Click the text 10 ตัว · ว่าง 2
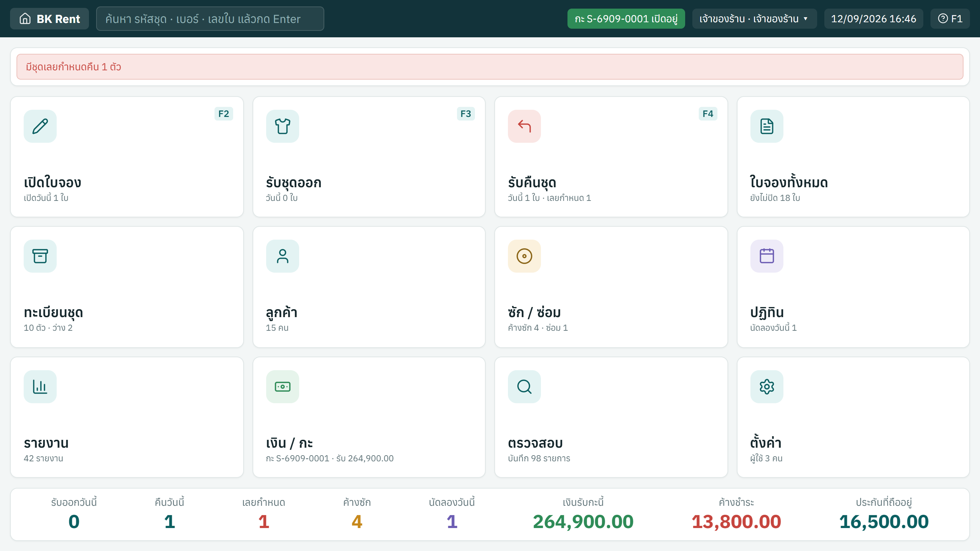 [48, 328]
